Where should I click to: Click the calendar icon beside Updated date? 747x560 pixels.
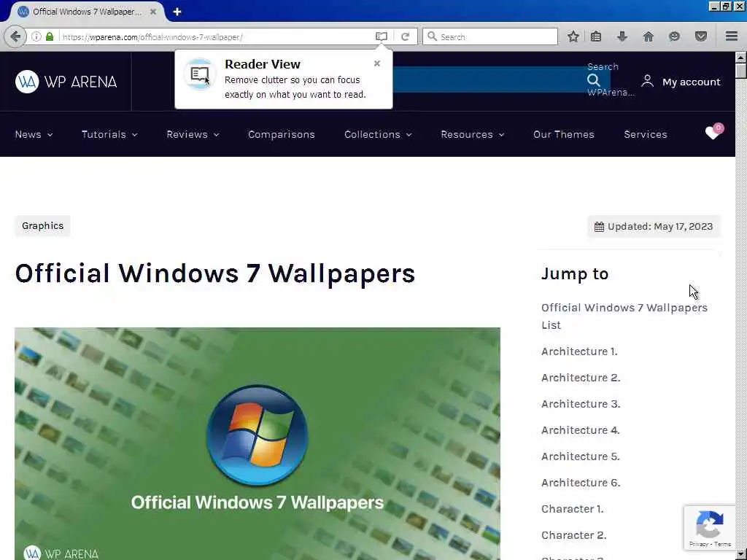[x=599, y=227]
